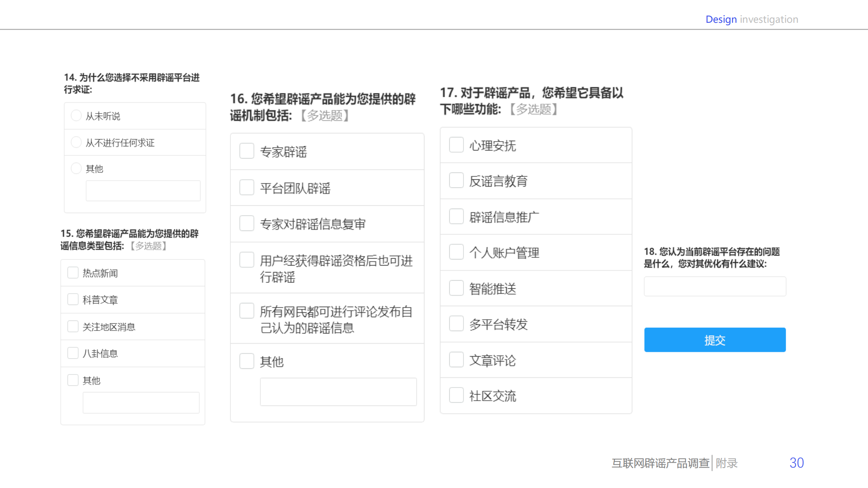Image resolution: width=868 pixels, height=488 pixels.
Task: Check the 反谣言教育 checkbox
Action: (x=456, y=181)
